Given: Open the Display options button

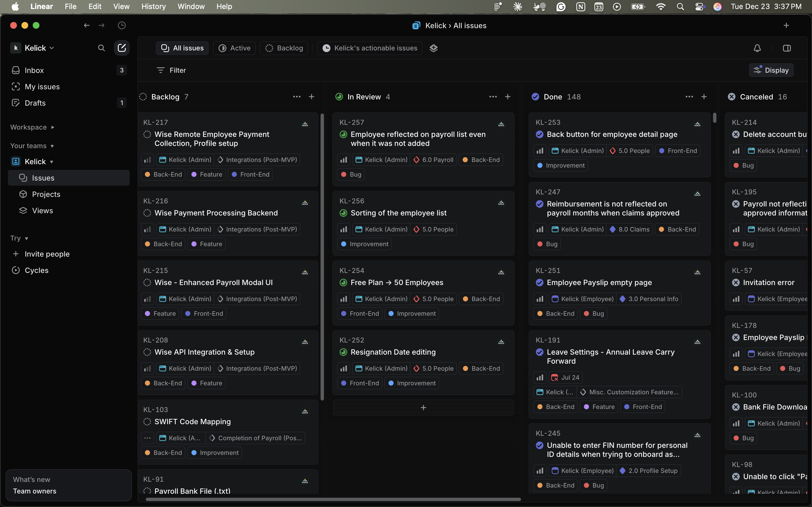Looking at the screenshot, I should (x=771, y=70).
